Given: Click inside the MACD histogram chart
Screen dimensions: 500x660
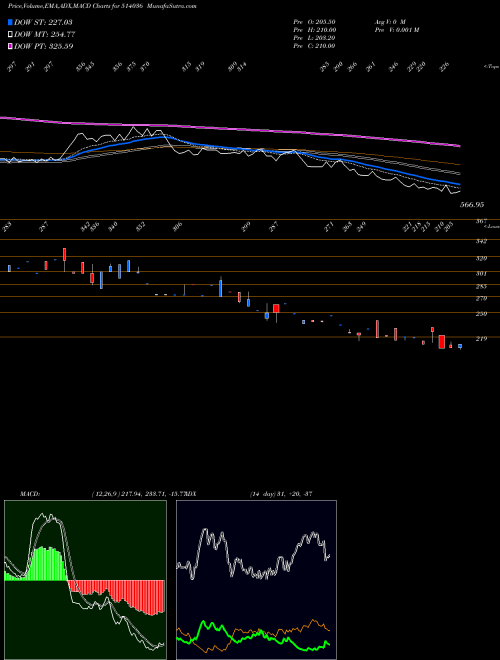Looking at the screenshot, I should click(85, 580).
